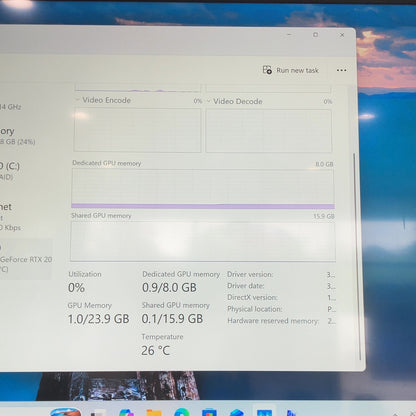
Task: Minimize the Task Manager window
Action: coord(289,34)
